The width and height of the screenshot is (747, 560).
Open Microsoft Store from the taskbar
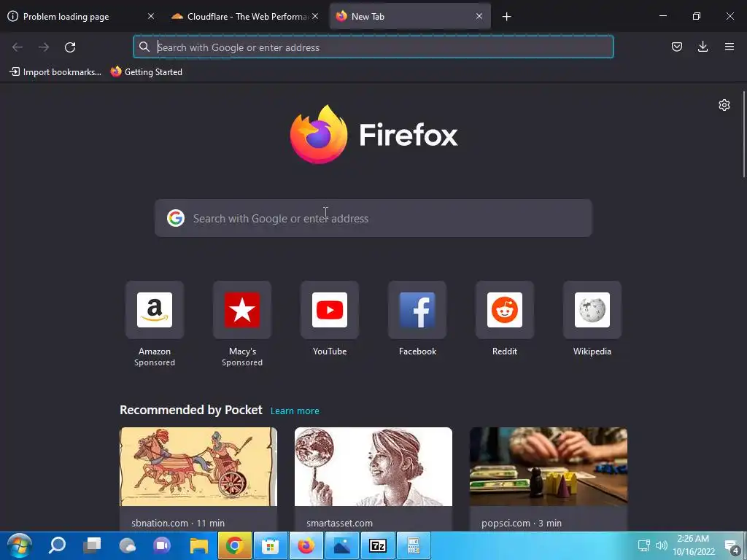coord(270,545)
